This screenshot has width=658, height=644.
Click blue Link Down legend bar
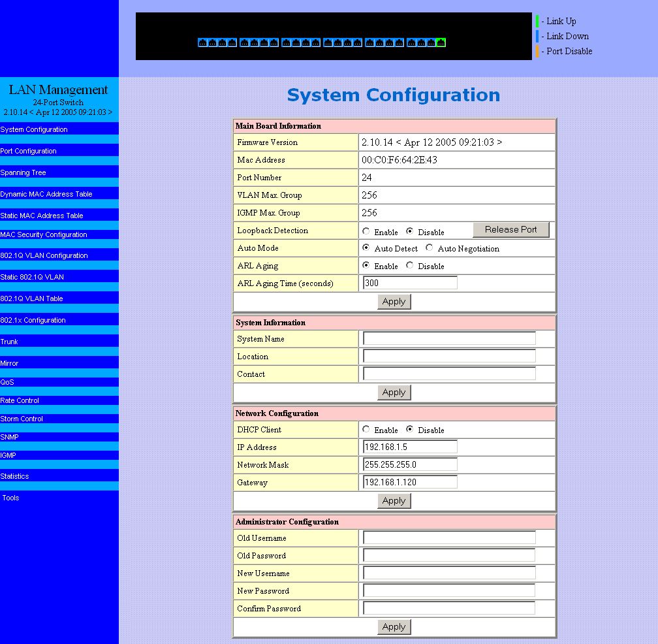click(x=537, y=36)
